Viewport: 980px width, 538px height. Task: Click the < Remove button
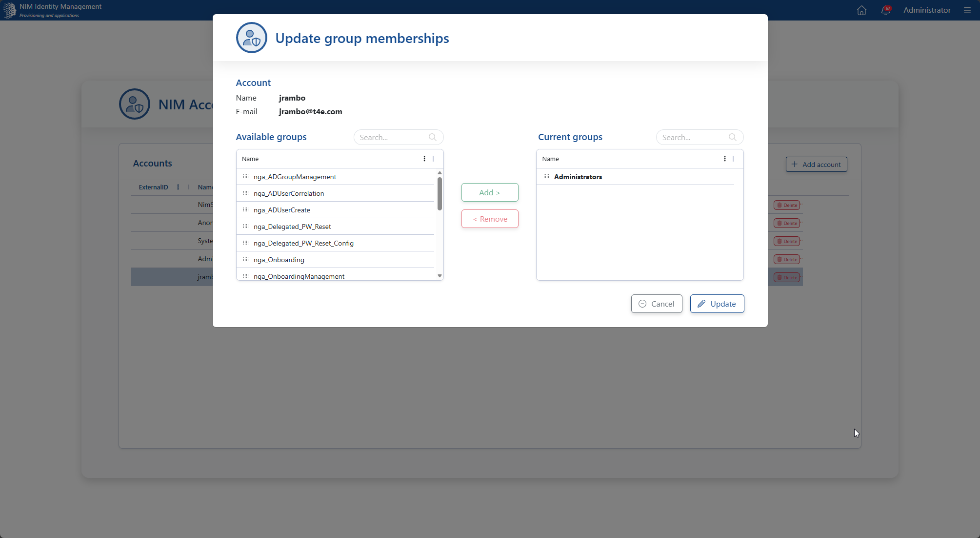(x=490, y=219)
